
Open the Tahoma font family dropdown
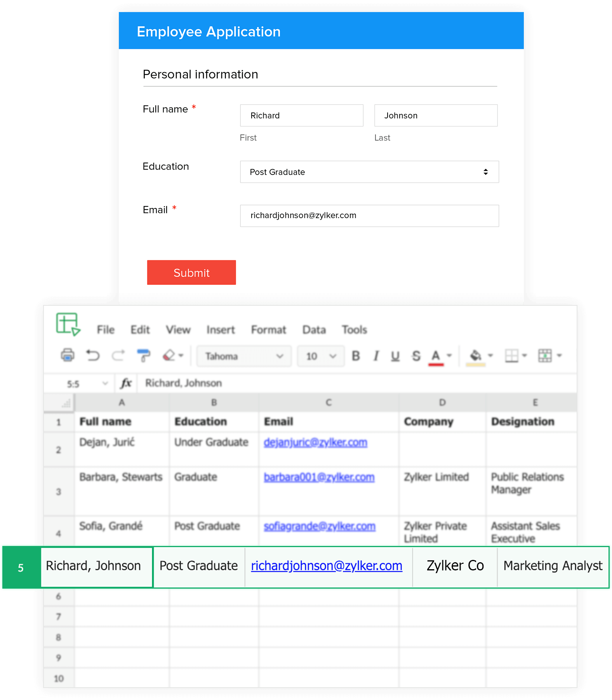(244, 356)
